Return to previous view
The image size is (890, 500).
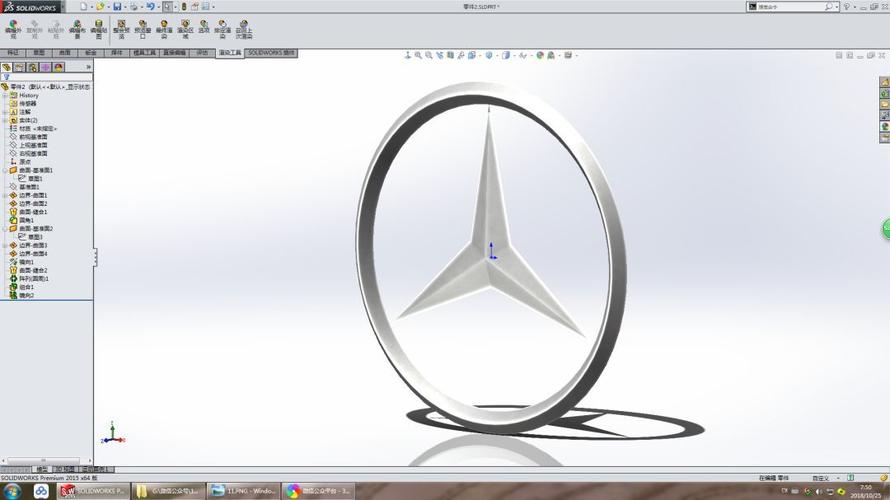439,55
